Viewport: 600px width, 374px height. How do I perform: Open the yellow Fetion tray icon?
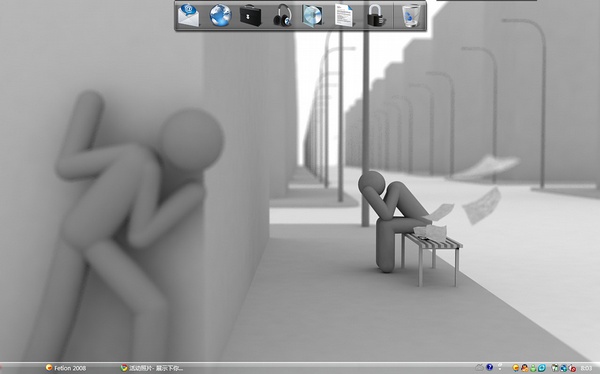pyautogui.click(x=515, y=367)
